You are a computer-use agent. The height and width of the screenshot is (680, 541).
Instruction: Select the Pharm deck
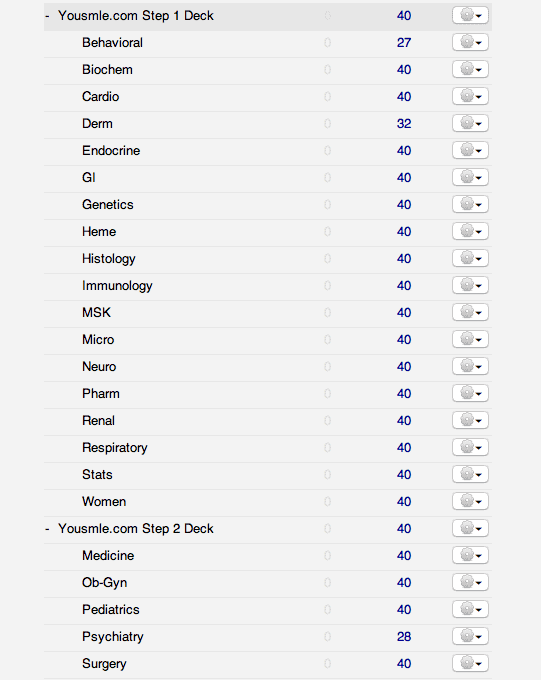point(101,394)
